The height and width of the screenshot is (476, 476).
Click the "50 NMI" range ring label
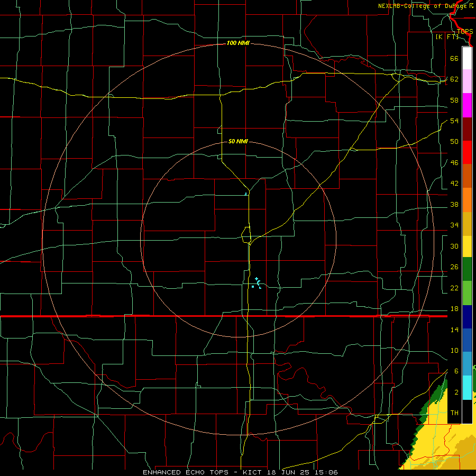click(x=238, y=141)
